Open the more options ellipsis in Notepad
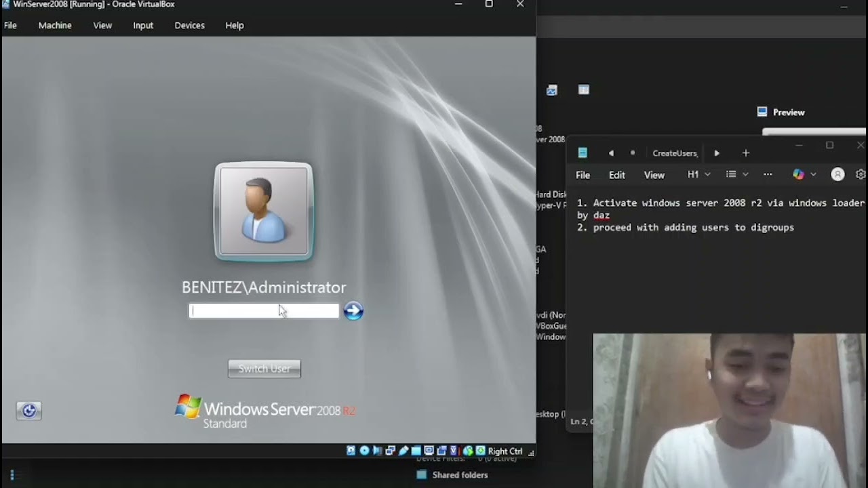Viewport: 868px width, 488px height. pyautogui.click(x=768, y=174)
